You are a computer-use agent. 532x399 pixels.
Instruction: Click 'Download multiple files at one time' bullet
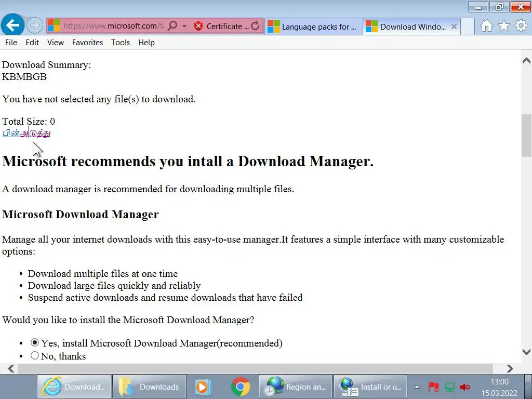click(x=103, y=273)
